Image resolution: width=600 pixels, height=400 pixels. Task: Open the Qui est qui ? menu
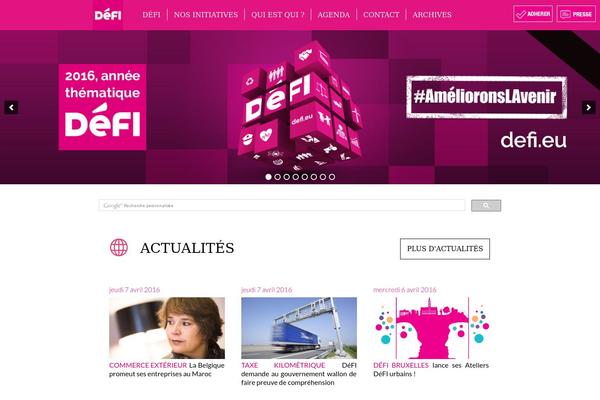(x=278, y=15)
